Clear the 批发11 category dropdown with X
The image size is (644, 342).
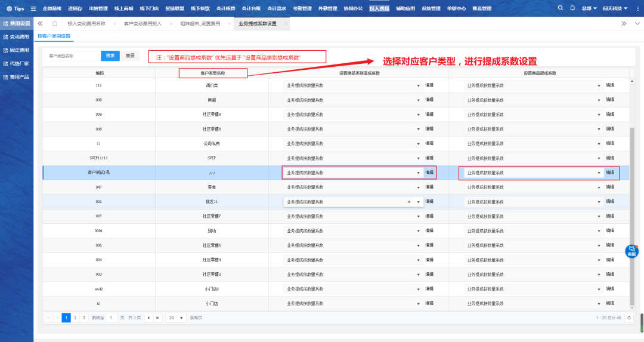(x=409, y=202)
